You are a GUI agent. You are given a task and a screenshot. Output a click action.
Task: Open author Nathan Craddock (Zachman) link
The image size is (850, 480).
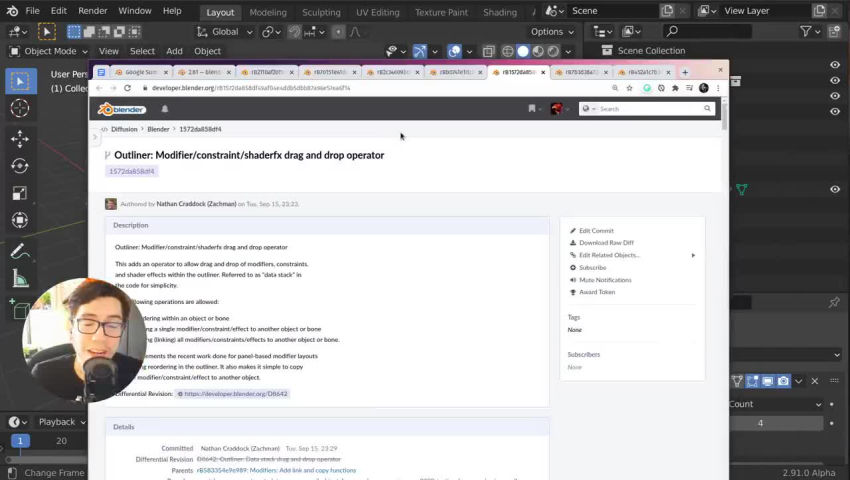(196, 204)
